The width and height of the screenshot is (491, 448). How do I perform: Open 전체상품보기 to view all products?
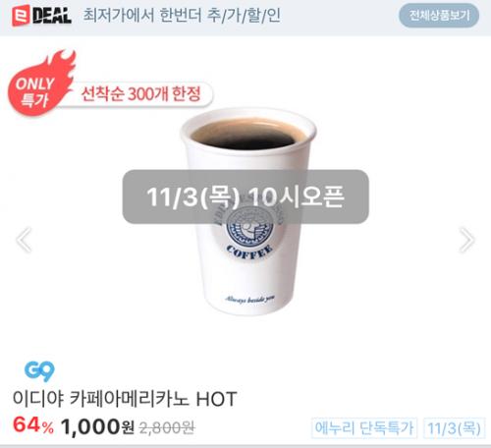click(439, 16)
